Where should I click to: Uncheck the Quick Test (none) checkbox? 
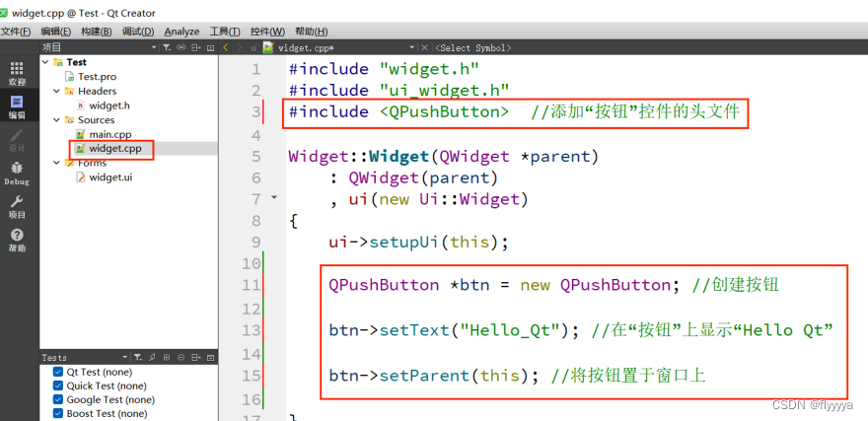point(58,386)
